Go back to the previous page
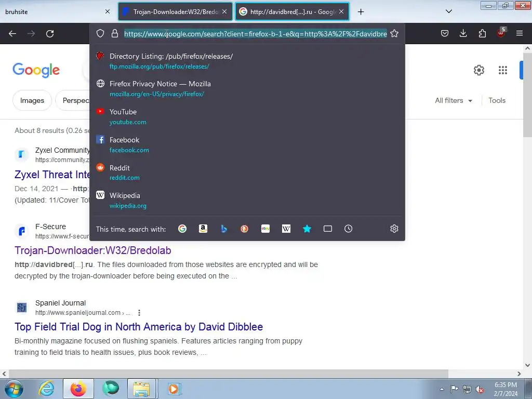Viewport: 532px width, 399px height. pyautogui.click(x=12, y=34)
